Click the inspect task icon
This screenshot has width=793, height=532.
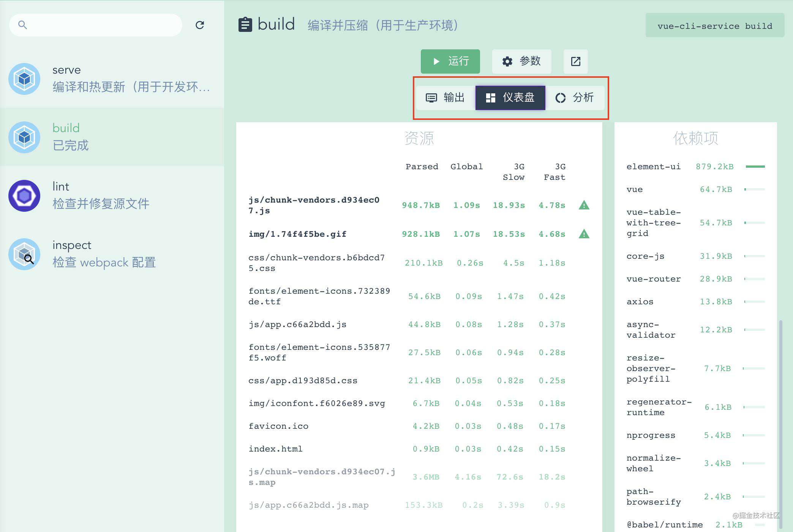[24, 254]
